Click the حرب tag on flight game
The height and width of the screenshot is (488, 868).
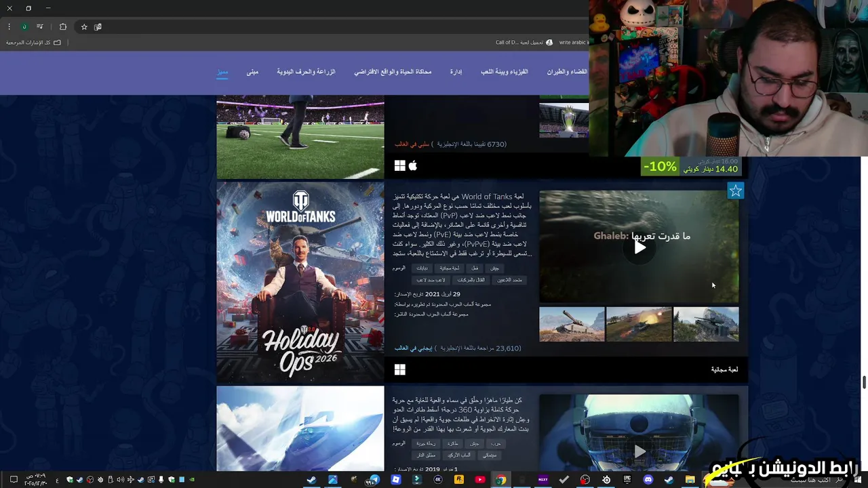[x=496, y=444]
